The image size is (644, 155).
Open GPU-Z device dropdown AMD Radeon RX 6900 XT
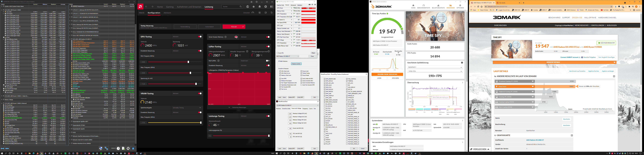click(288, 56)
